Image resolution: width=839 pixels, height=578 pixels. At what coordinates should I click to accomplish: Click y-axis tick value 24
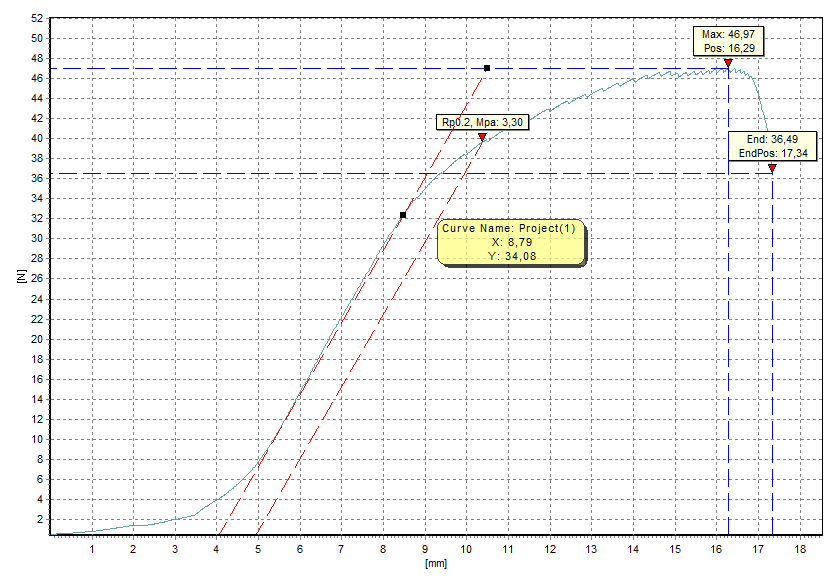click(36, 299)
